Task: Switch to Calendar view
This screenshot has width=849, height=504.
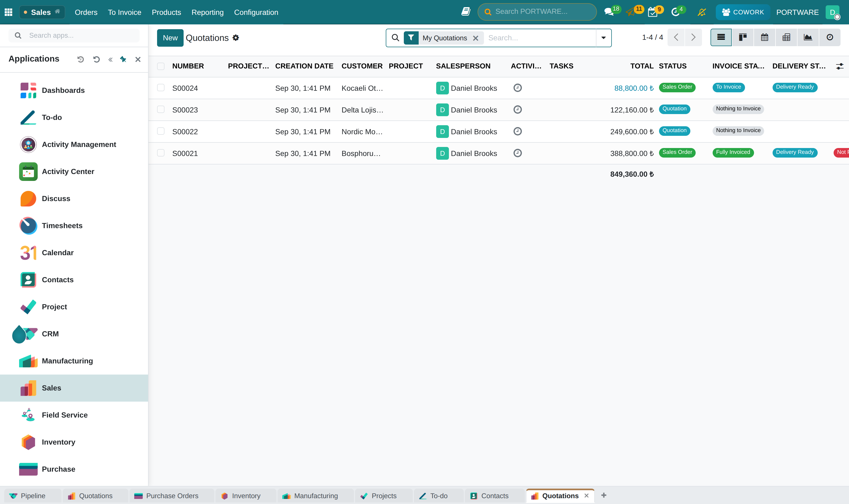Action: click(764, 37)
